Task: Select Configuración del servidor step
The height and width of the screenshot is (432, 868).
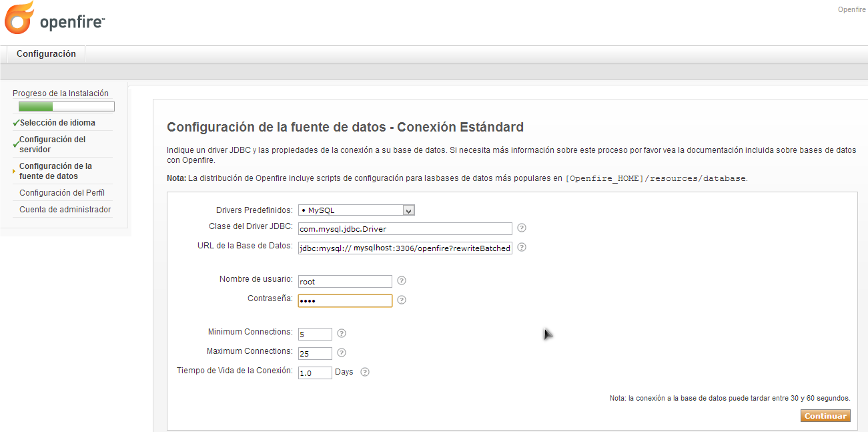Action: pyautogui.click(x=53, y=144)
